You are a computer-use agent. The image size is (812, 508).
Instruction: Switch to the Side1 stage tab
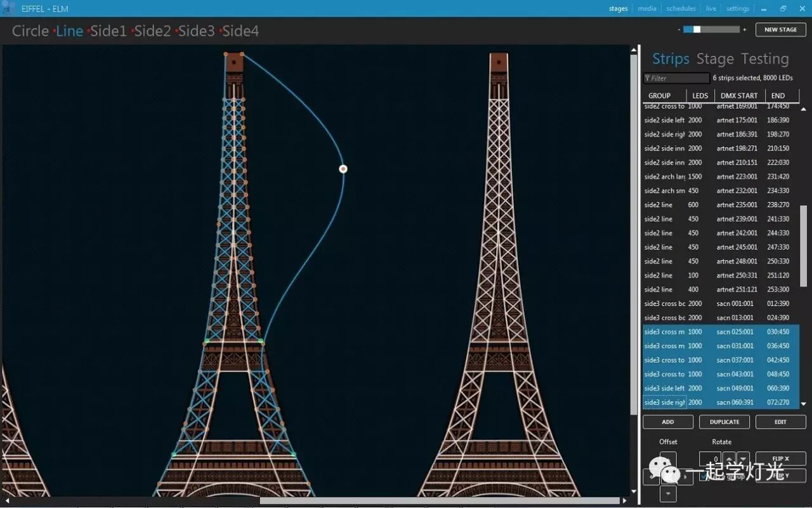coord(108,31)
